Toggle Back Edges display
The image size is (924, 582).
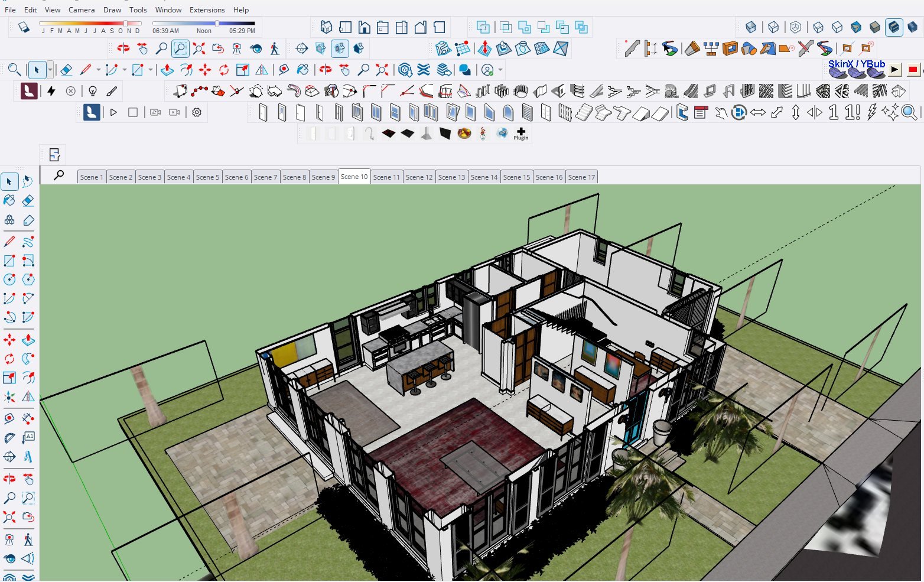coord(773,27)
